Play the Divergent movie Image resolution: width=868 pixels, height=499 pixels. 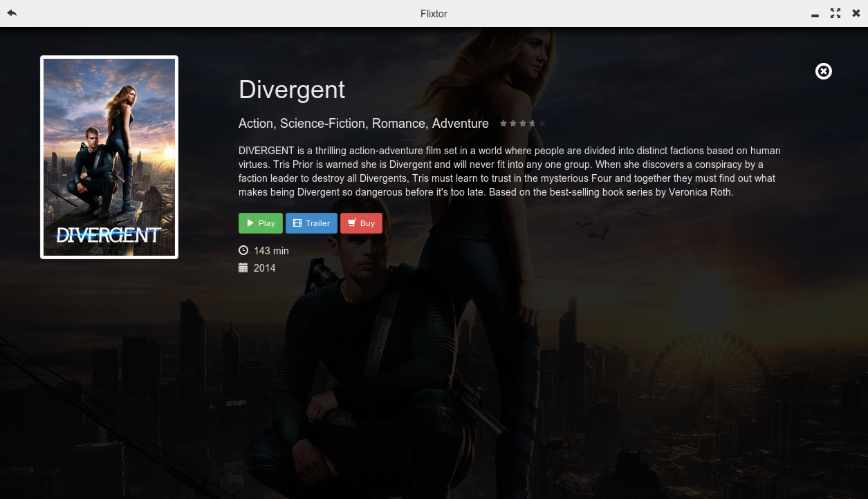click(x=261, y=223)
